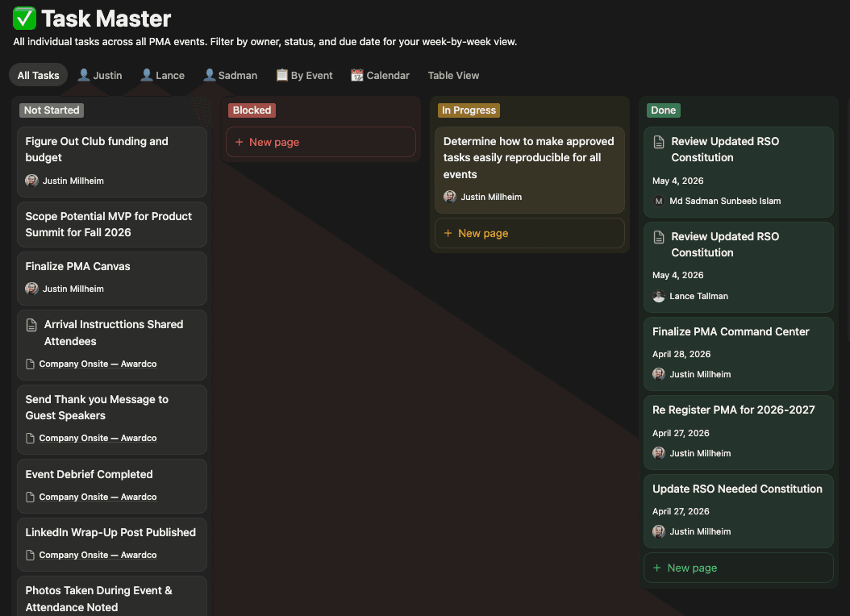This screenshot has height=616, width=850.
Task: Open the Finalize PMA Command Center card
Action: (x=739, y=354)
